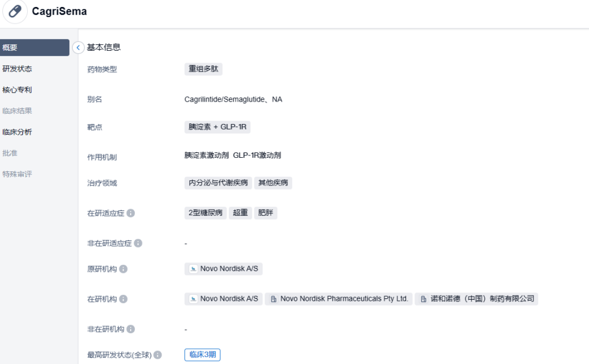The height and width of the screenshot is (364, 589).
Task: Click the 临床3期 status badge
Action: point(202,355)
